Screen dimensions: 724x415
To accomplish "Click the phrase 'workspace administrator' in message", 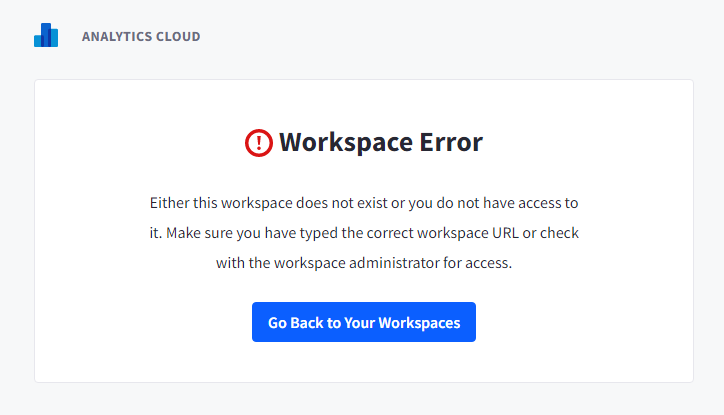I will (x=356, y=263).
